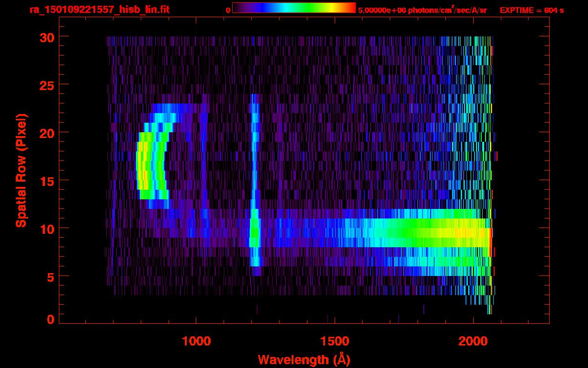Click the rainbow color scale bar

coord(294,8)
